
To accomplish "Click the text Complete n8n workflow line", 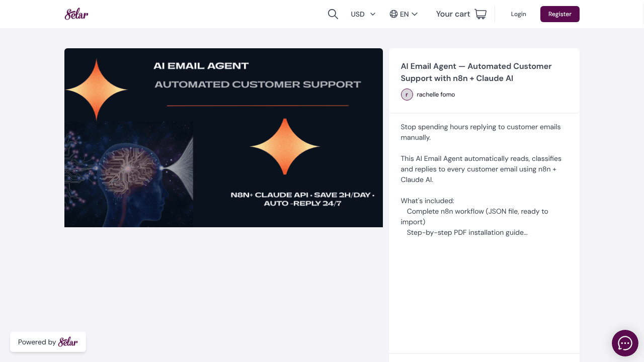I will coord(474,216).
